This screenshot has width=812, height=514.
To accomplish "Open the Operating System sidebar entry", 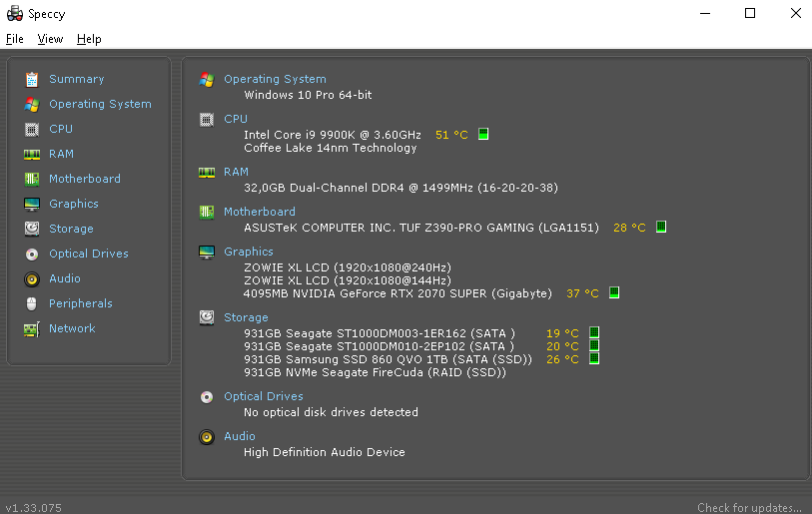I will coord(100,104).
